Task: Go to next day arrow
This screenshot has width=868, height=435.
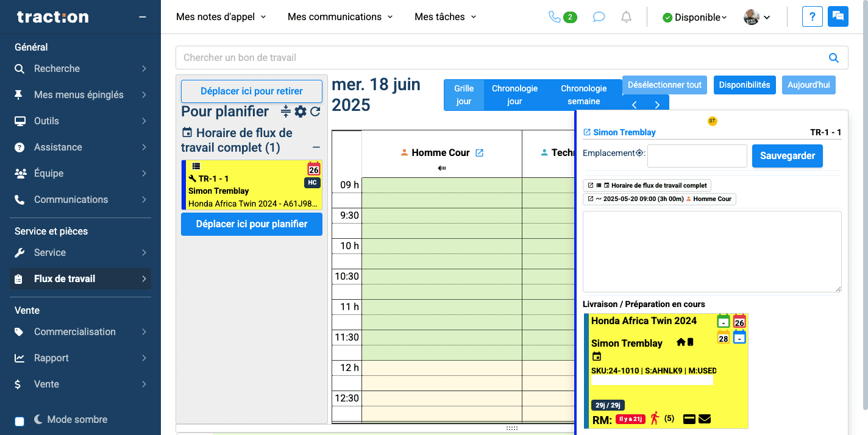Action: click(657, 105)
